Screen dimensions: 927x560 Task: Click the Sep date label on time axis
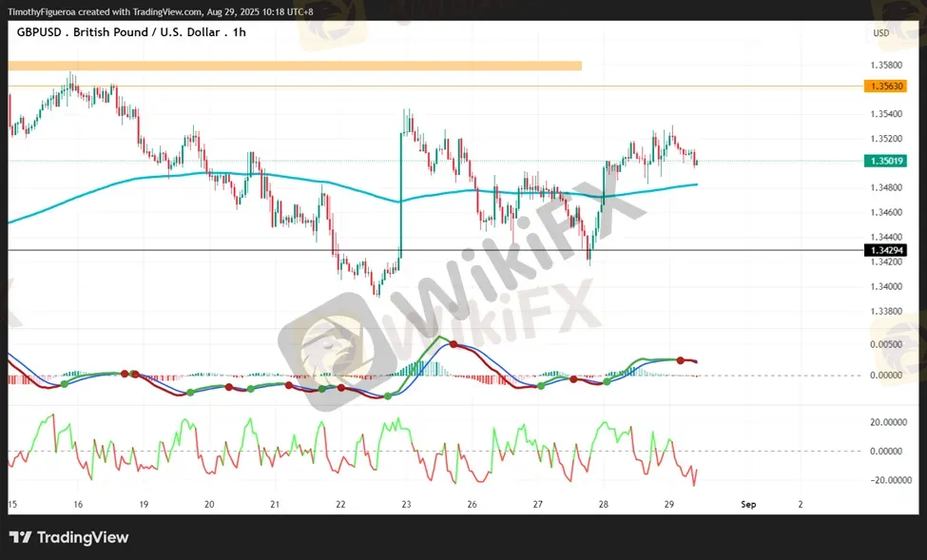point(748,505)
